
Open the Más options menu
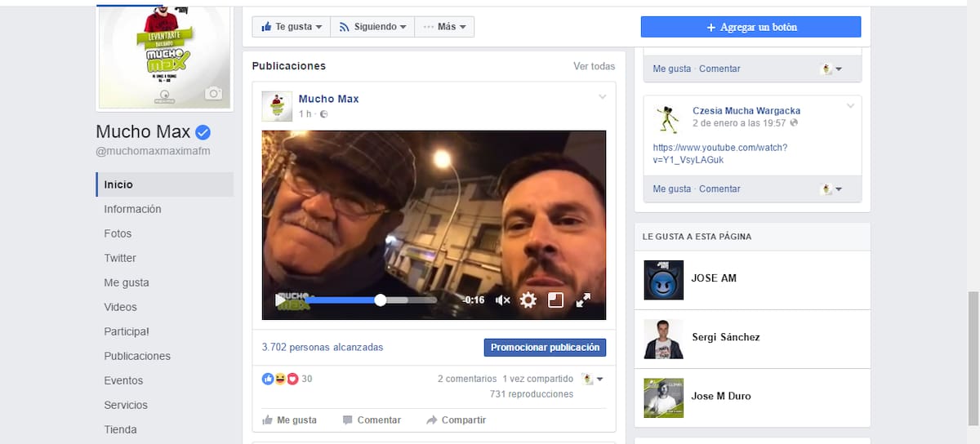point(444,27)
